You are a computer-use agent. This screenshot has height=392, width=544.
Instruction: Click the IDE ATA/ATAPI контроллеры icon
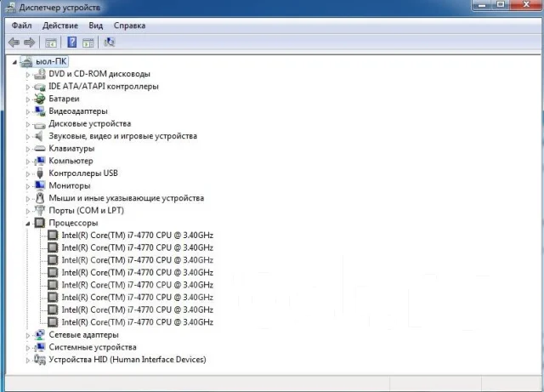(x=40, y=87)
